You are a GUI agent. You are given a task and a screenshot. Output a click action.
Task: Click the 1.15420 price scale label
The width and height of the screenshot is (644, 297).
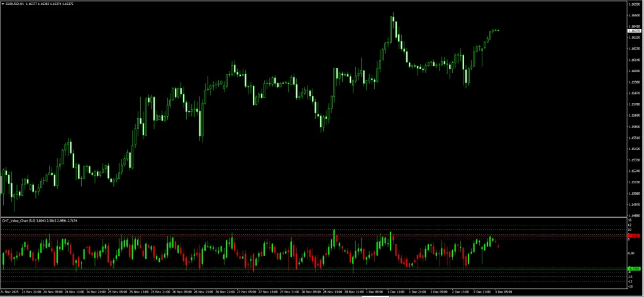pyautogui.click(x=635, y=148)
